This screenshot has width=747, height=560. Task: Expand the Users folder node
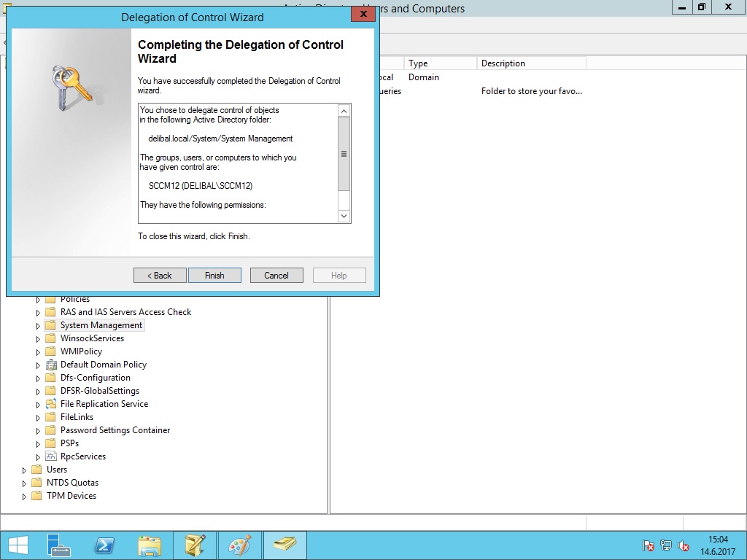25,470
